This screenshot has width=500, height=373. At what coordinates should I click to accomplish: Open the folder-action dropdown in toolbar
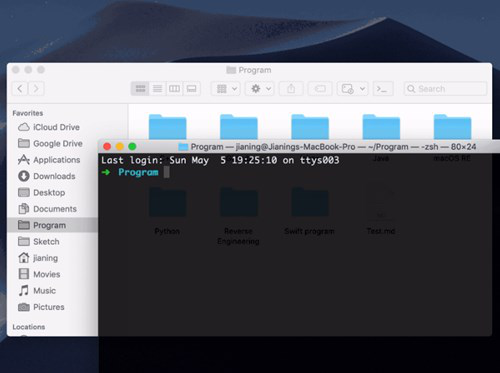[353, 89]
